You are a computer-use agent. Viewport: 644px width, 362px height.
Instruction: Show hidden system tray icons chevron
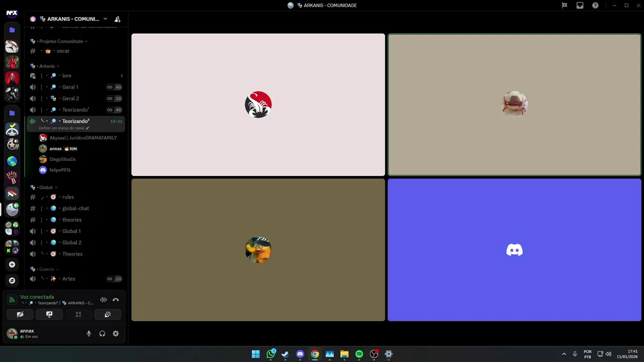pyautogui.click(x=564, y=354)
